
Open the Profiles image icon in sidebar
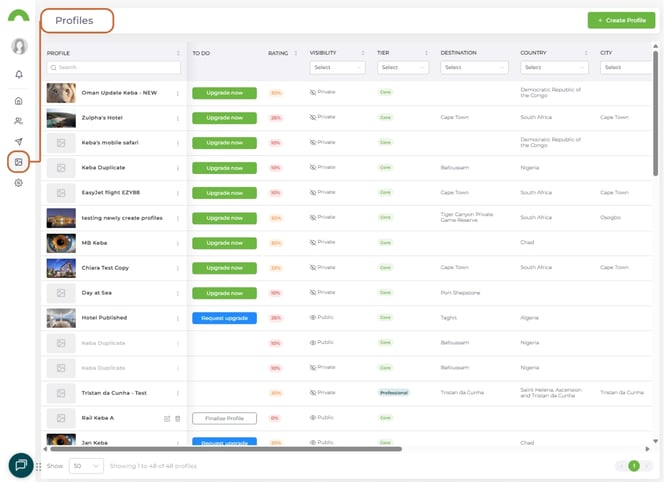tap(18, 162)
